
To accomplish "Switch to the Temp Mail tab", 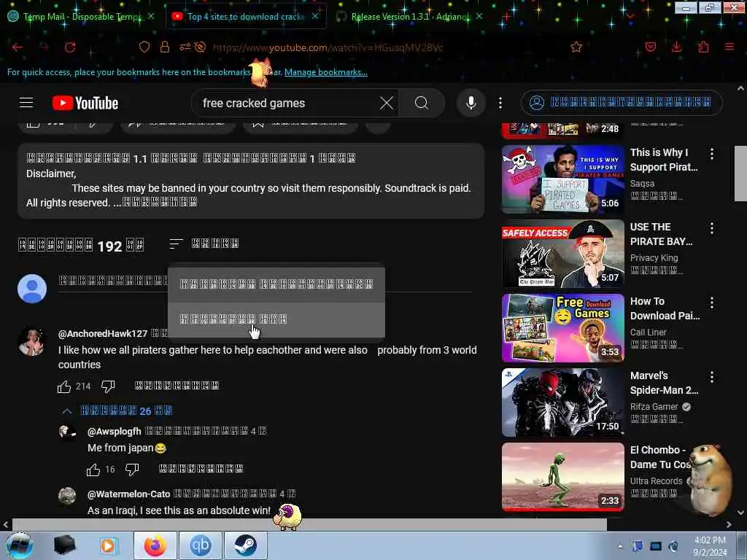I will 81,17.
